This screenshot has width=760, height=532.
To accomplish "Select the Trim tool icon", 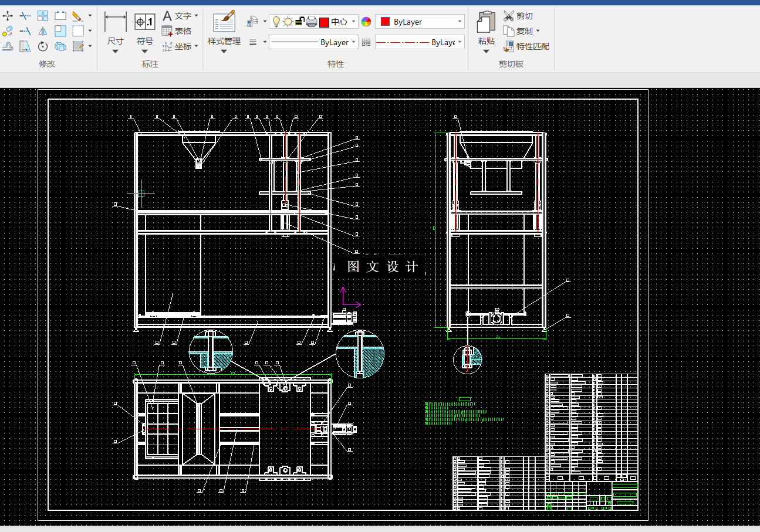I will 25,16.
